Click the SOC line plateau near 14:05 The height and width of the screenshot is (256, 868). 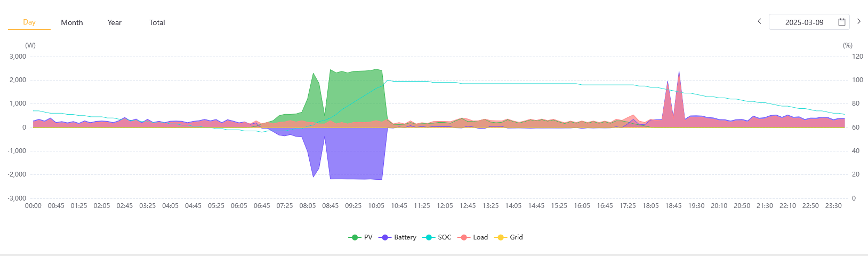513,84
